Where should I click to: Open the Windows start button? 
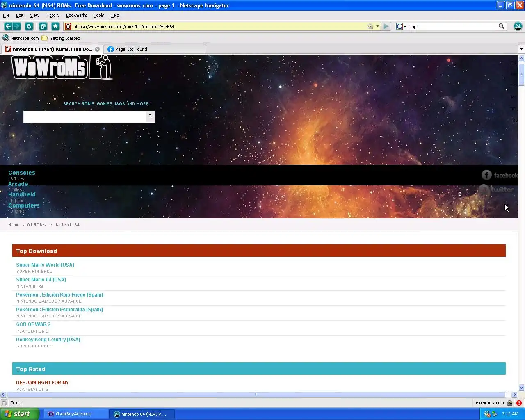[19, 414]
